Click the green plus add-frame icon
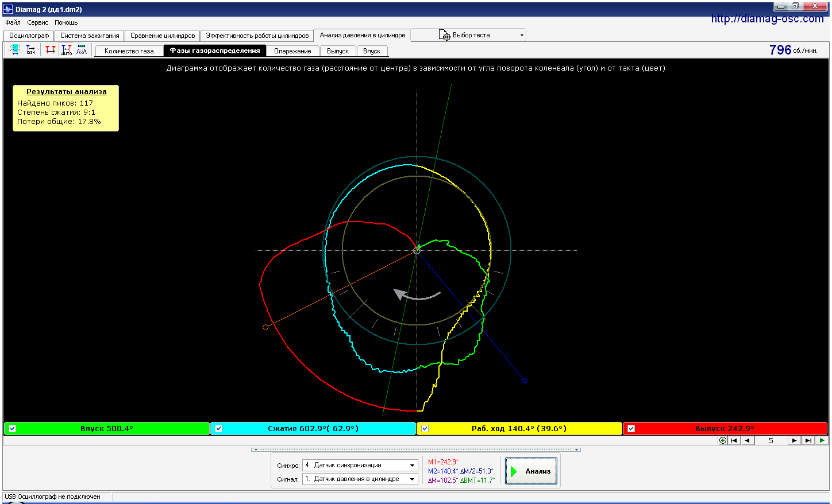The width and height of the screenshot is (832, 504). coord(723,440)
